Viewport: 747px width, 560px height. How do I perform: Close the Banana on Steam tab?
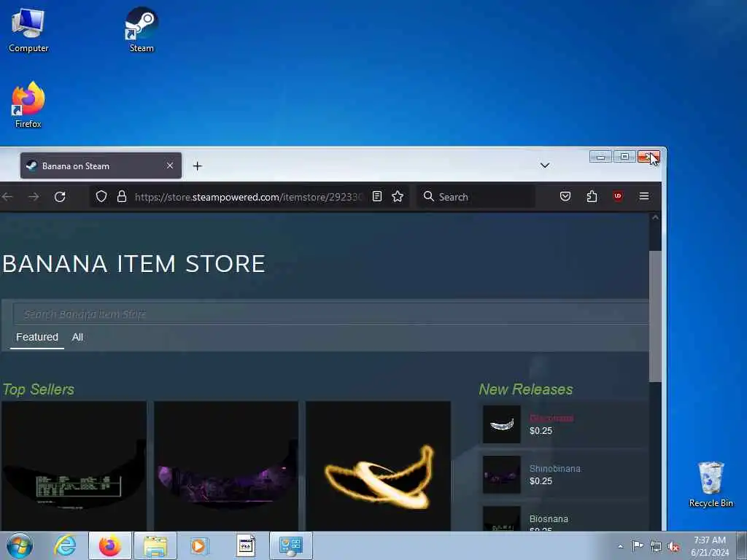(170, 166)
